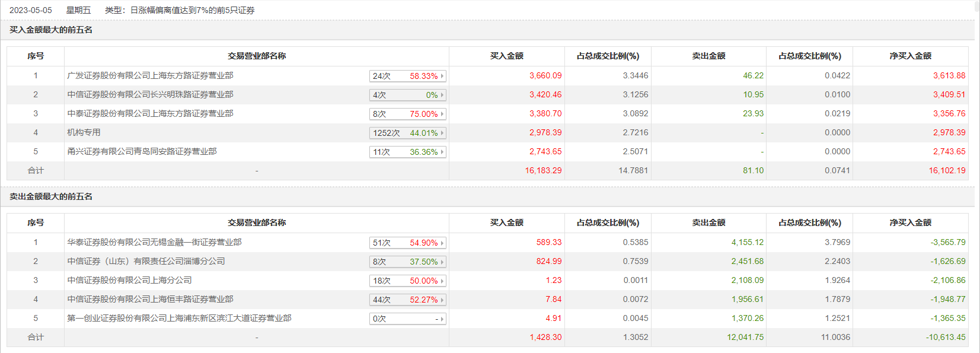980x353 pixels.
Task: Expand the 8次 37.50% stats box
Action: click(x=407, y=262)
